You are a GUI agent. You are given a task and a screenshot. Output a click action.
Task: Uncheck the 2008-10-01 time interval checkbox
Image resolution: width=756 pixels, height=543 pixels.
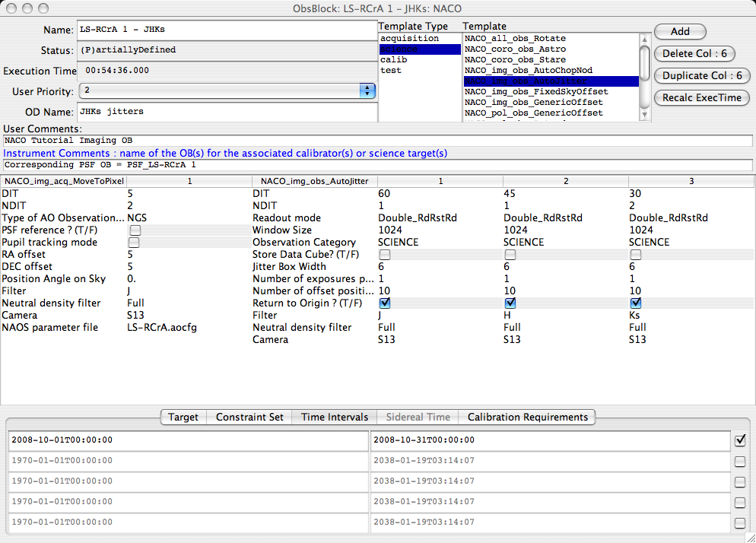[x=740, y=440]
